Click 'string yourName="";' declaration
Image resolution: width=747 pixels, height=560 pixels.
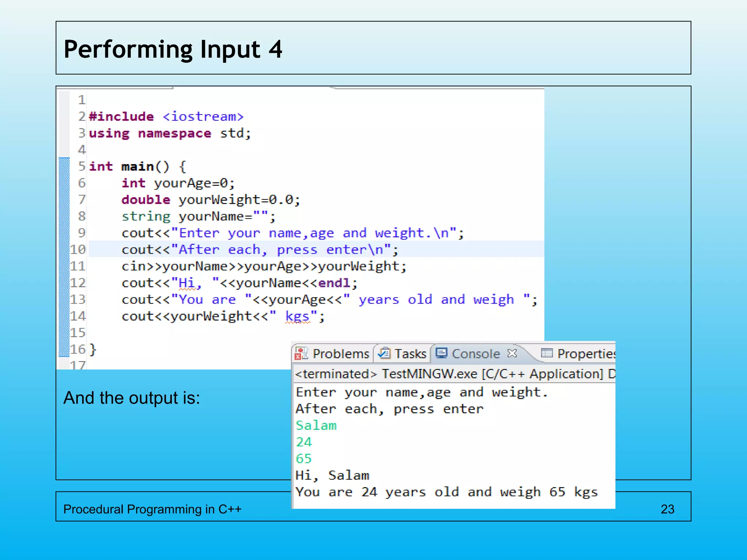(x=198, y=217)
